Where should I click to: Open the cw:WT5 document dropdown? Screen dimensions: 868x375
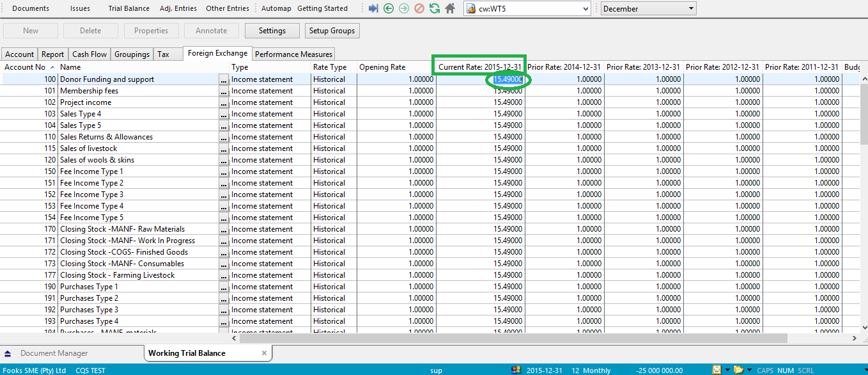(x=586, y=9)
